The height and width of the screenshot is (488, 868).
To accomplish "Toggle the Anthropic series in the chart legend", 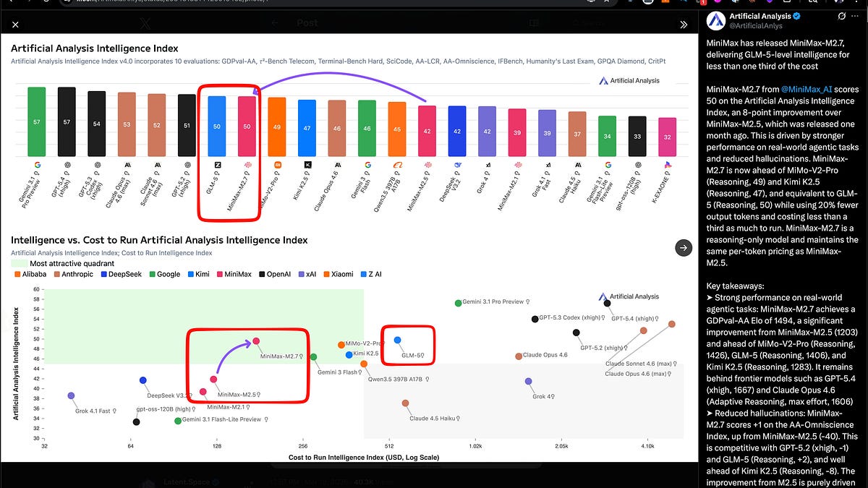I will (x=72, y=274).
